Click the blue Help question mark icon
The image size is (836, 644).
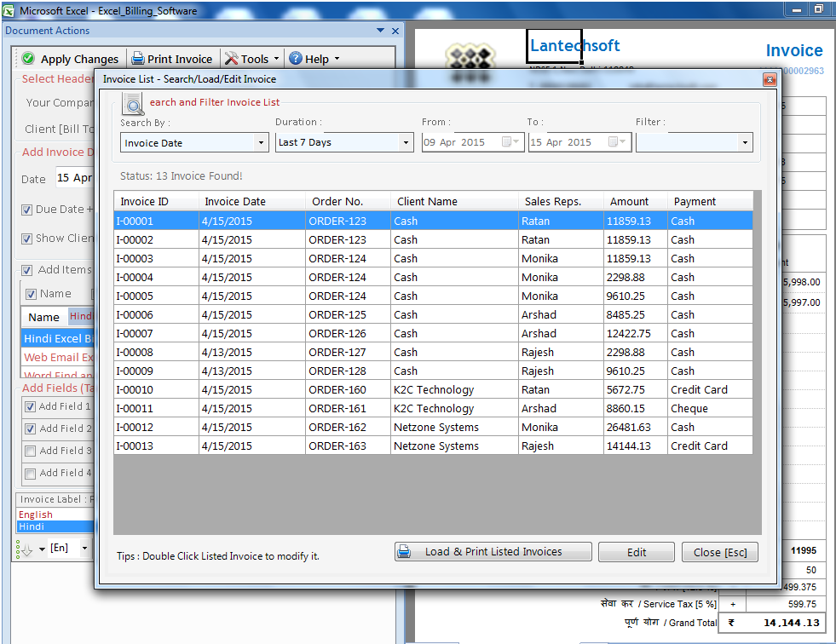point(296,58)
